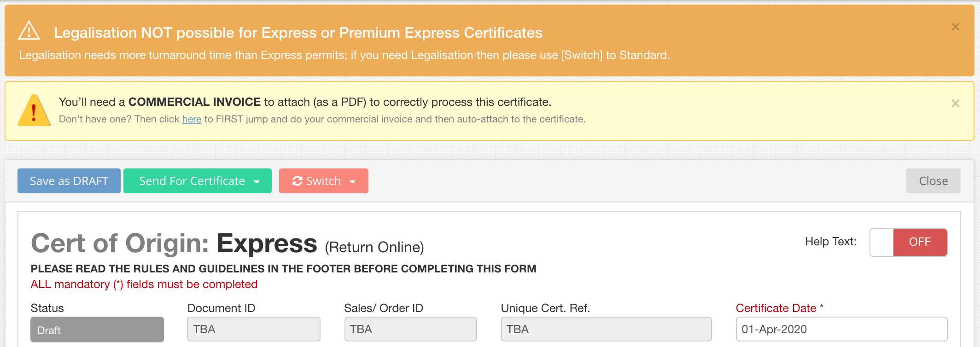This screenshot has width=980, height=347.
Task: Click the caret on the Switch button
Action: pyautogui.click(x=353, y=182)
